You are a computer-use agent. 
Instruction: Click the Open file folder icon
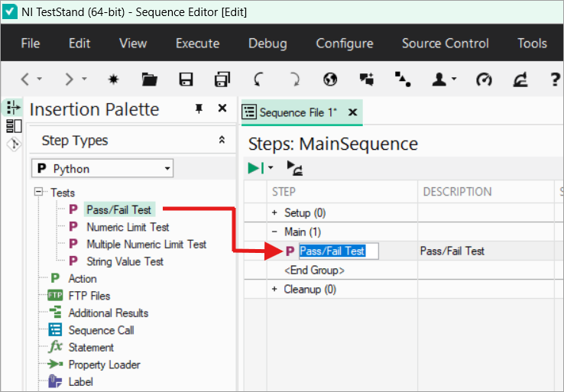pos(149,79)
